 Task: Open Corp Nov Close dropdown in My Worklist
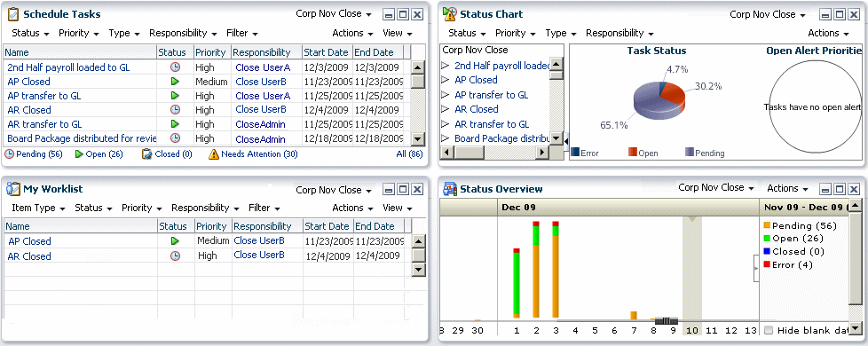tap(334, 190)
